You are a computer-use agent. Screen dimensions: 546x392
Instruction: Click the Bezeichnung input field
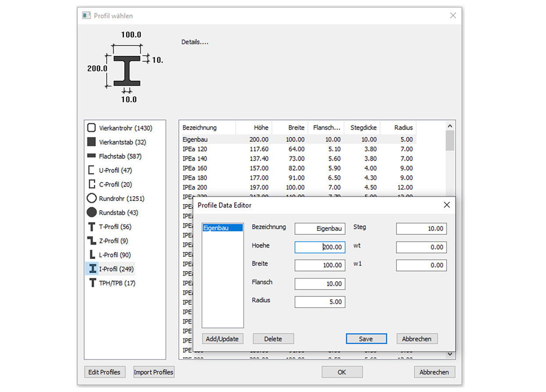point(320,229)
